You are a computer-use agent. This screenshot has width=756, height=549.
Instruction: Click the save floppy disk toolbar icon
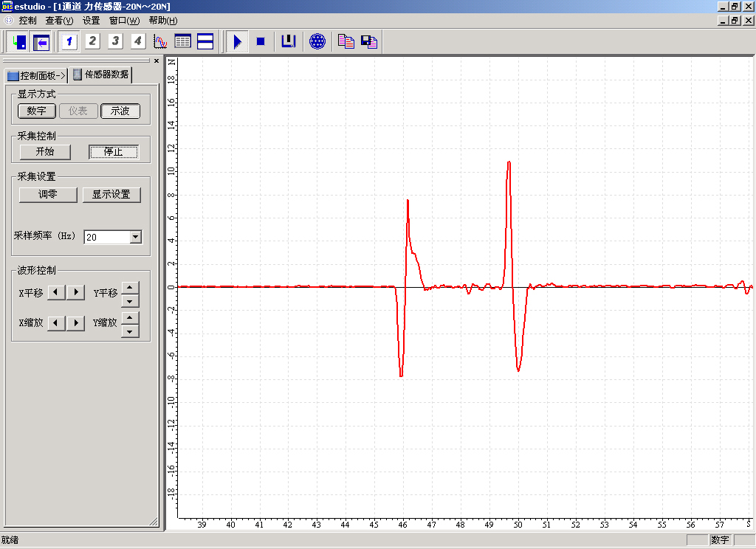tap(369, 41)
